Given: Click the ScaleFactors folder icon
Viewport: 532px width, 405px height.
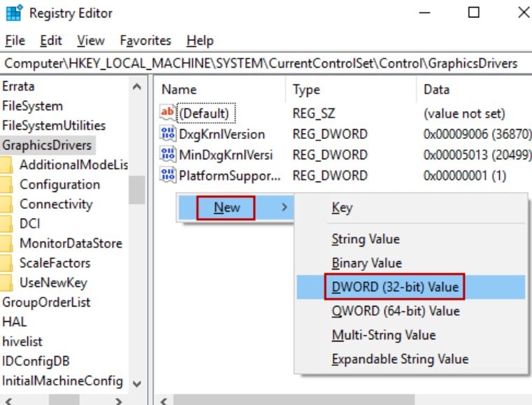Looking at the screenshot, I should tap(6, 263).
